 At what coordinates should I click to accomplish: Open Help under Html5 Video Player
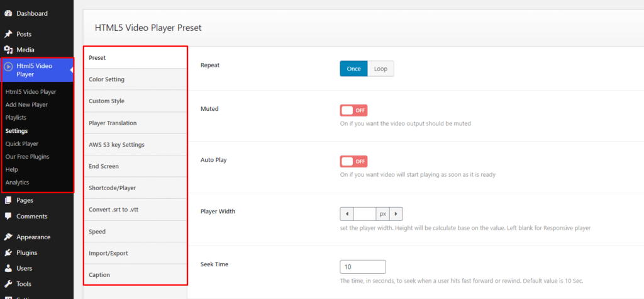tap(11, 169)
